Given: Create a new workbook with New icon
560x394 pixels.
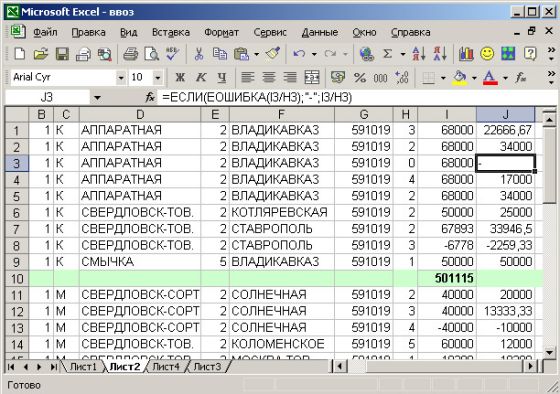Looking at the screenshot, I should pos(19,54).
